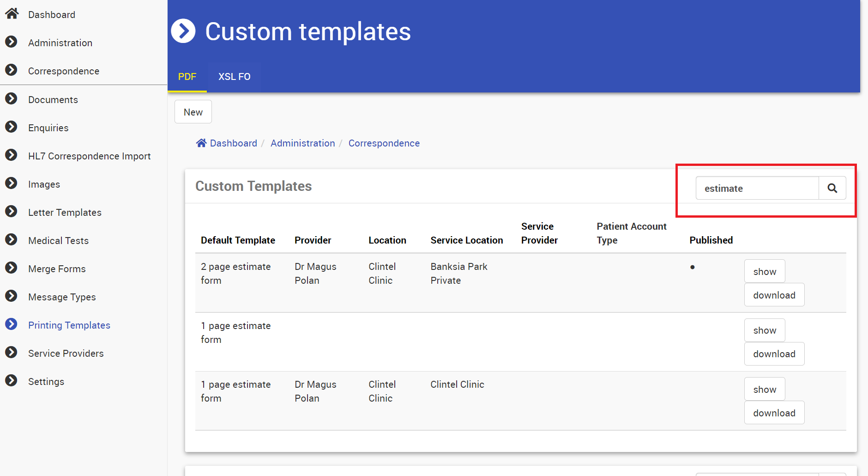
Task: Click the 'Default Template' column header
Action: click(x=238, y=240)
